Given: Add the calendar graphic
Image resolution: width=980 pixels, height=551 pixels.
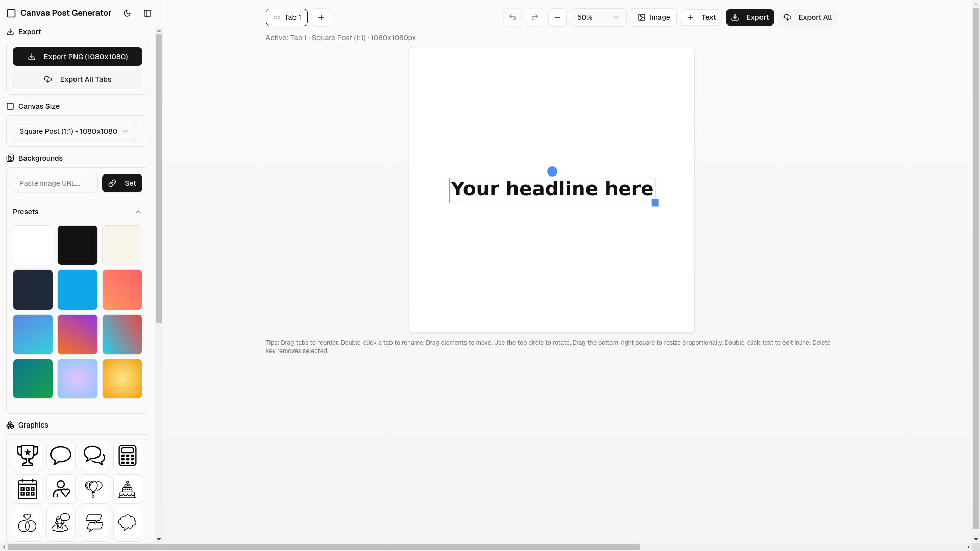Looking at the screenshot, I should point(28,489).
